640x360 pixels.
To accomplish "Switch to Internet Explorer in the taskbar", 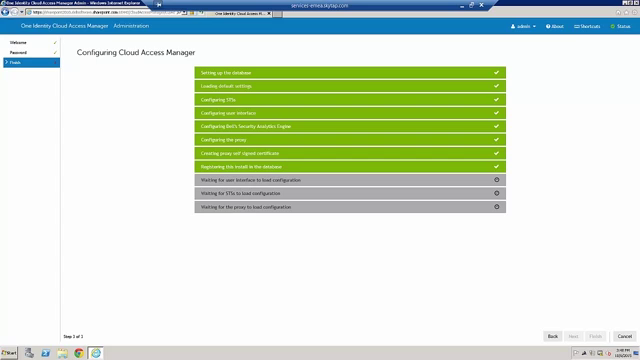I will click(96, 353).
